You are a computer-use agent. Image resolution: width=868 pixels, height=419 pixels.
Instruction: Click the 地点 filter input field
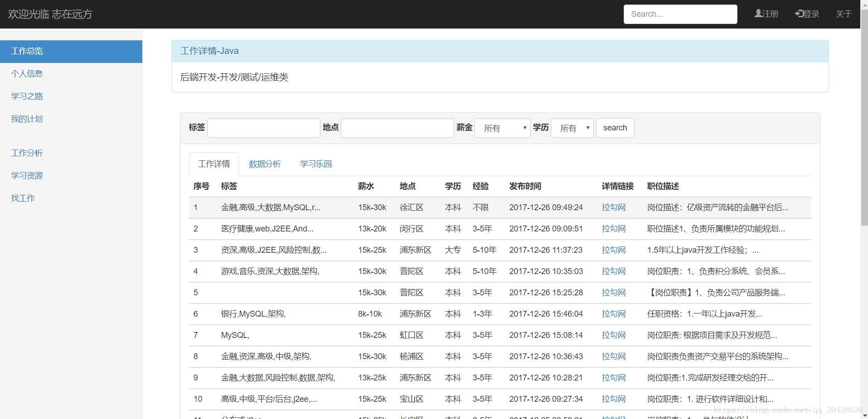pyautogui.click(x=398, y=128)
